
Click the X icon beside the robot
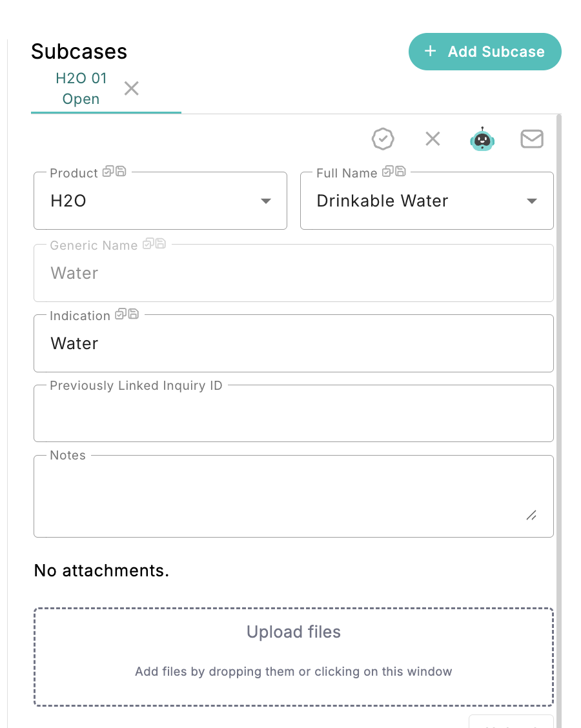(433, 139)
